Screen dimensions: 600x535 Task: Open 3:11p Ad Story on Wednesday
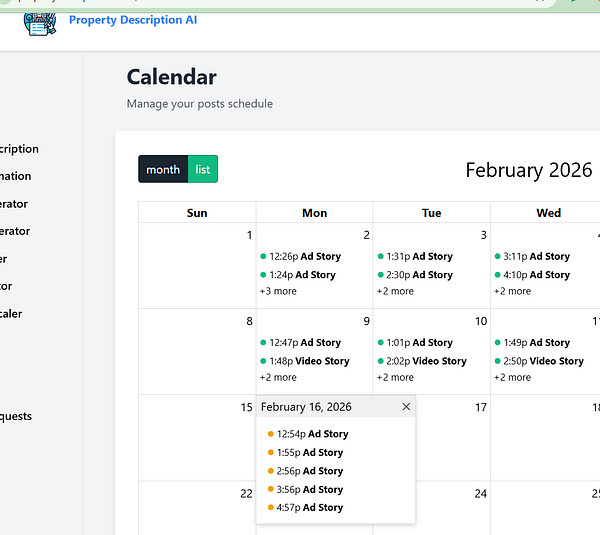click(x=532, y=256)
